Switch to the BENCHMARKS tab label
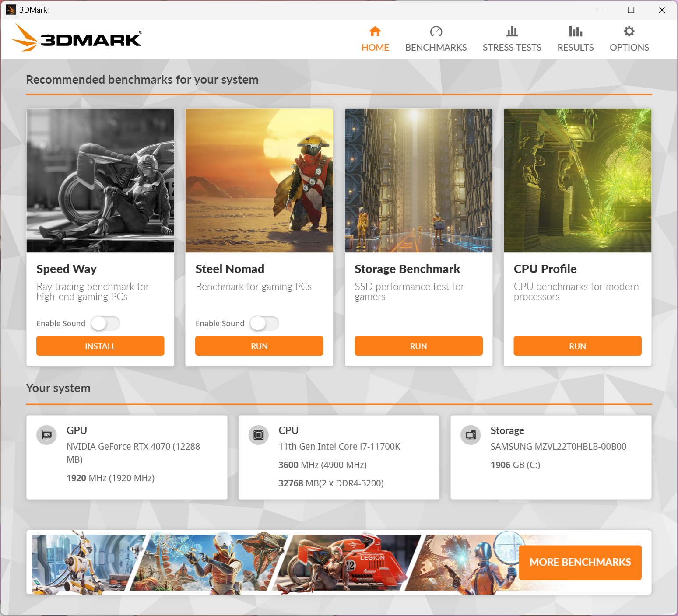Image resolution: width=678 pixels, height=616 pixels. (436, 47)
